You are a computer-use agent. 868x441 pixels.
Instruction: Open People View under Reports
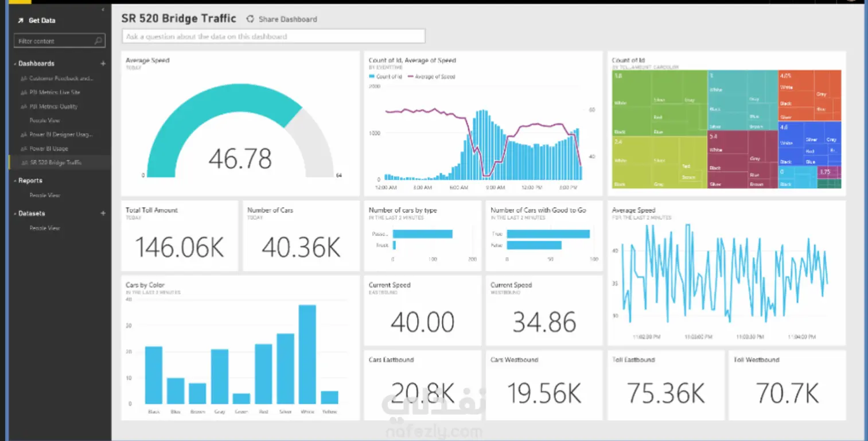coord(45,195)
